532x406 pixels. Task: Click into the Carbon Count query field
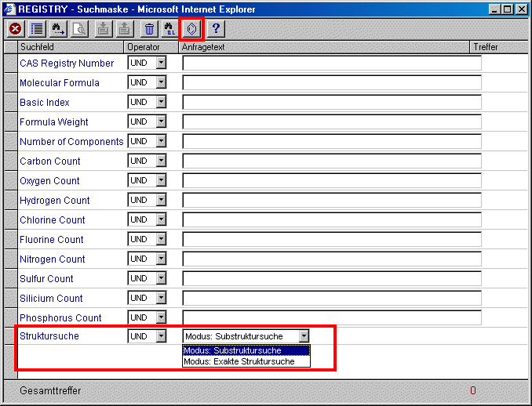331,161
